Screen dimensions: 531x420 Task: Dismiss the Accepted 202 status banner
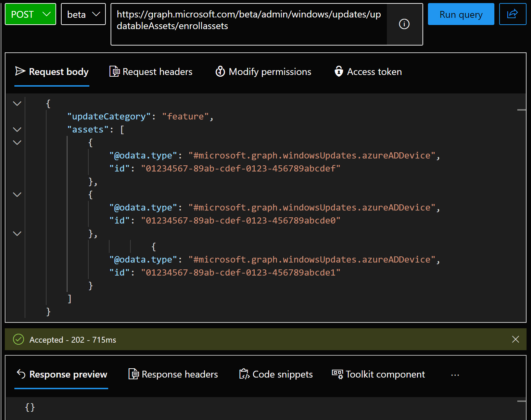point(515,339)
